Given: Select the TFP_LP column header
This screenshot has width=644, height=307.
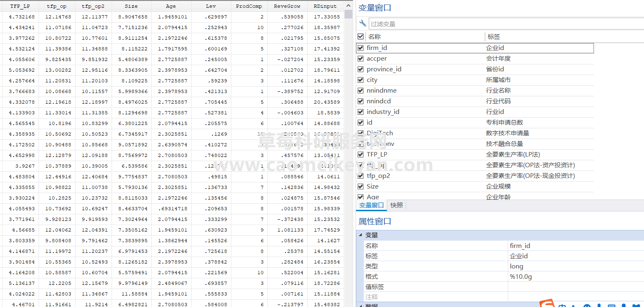Looking at the screenshot, I should coord(20,6).
